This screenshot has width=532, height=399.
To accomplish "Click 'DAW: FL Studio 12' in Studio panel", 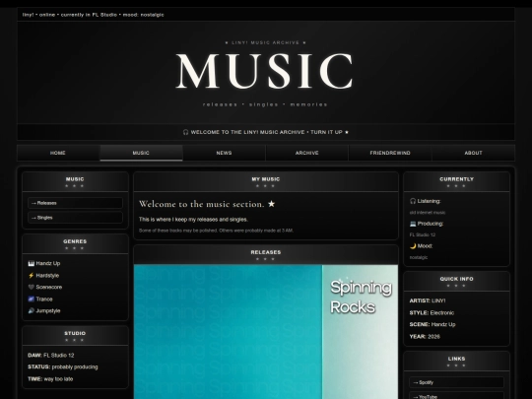I will (x=51, y=356).
